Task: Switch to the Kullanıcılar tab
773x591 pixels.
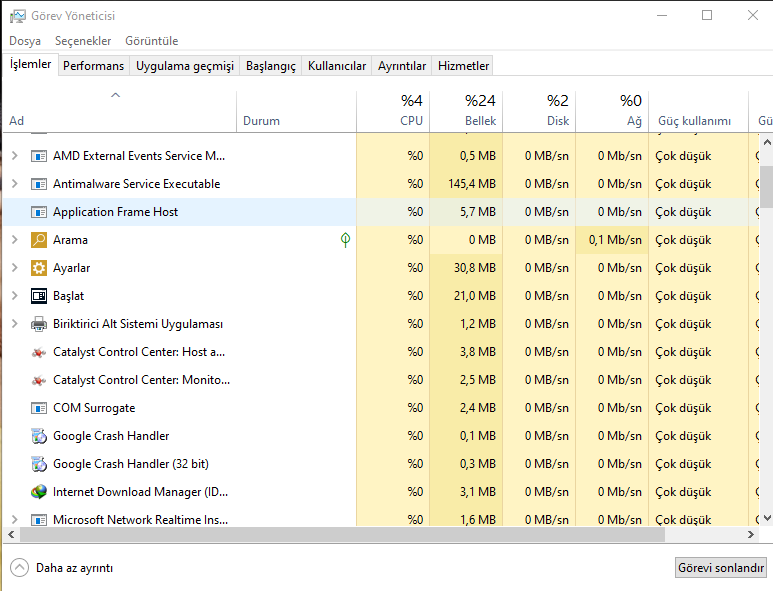Action: point(337,66)
